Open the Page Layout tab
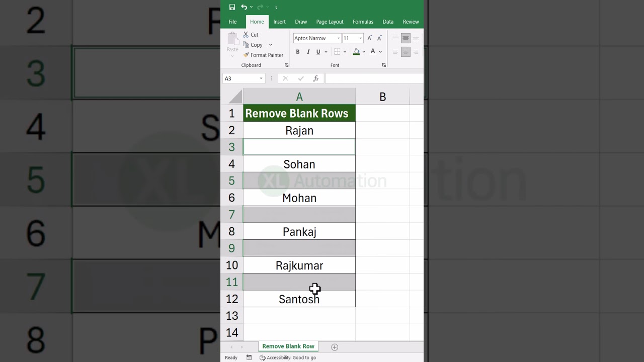 click(x=330, y=22)
